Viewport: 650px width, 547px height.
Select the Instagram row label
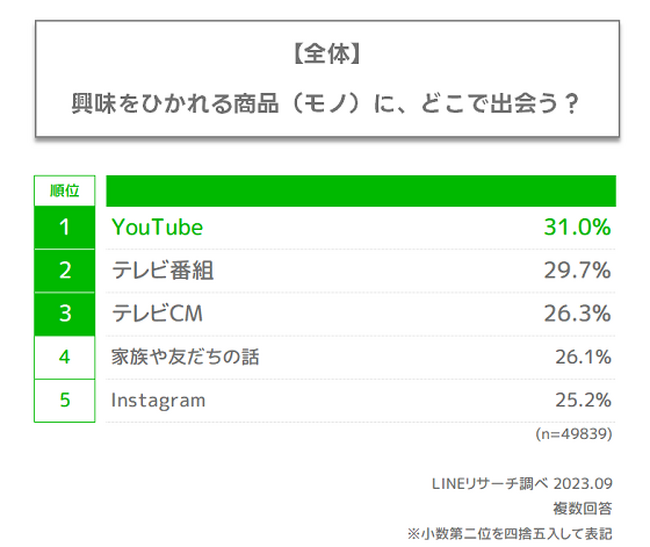click(158, 400)
